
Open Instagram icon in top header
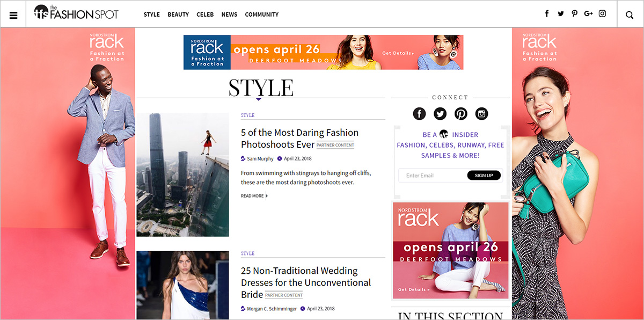(x=603, y=14)
